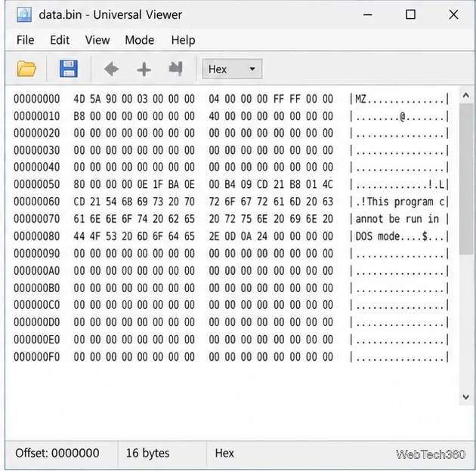Select offset 00000050 row address

37,184
